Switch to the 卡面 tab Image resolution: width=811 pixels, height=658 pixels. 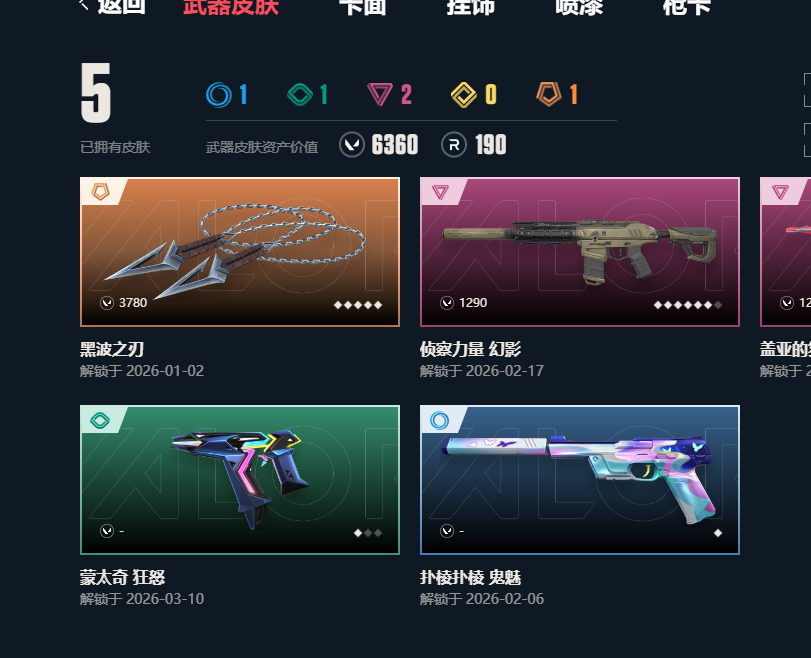coord(363,7)
